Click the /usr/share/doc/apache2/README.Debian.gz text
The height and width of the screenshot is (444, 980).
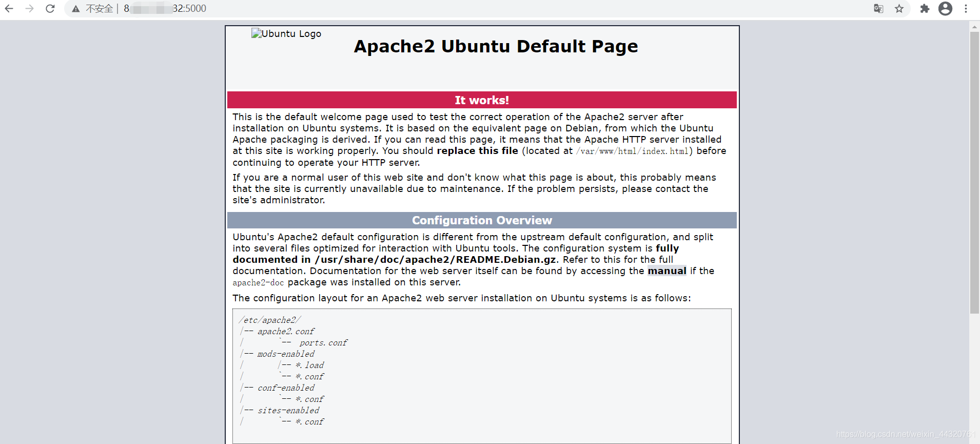coord(436,260)
